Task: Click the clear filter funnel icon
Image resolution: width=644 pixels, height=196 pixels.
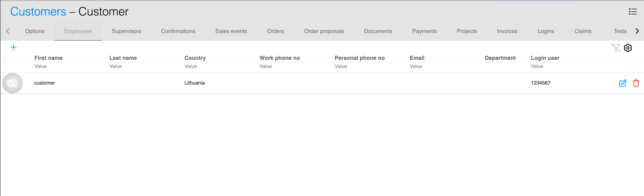Action: pyautogui.click(x=615, y=48)
